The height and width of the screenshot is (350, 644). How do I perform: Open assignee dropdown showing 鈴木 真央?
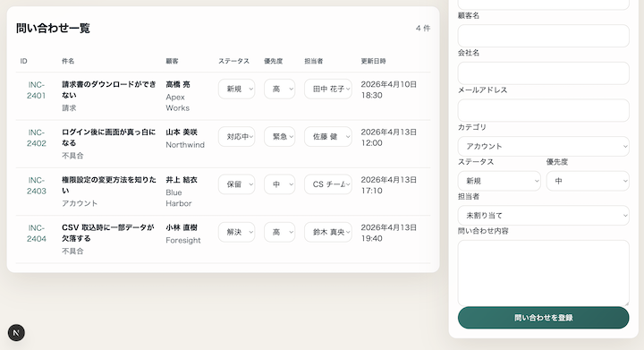click(327, 232)
